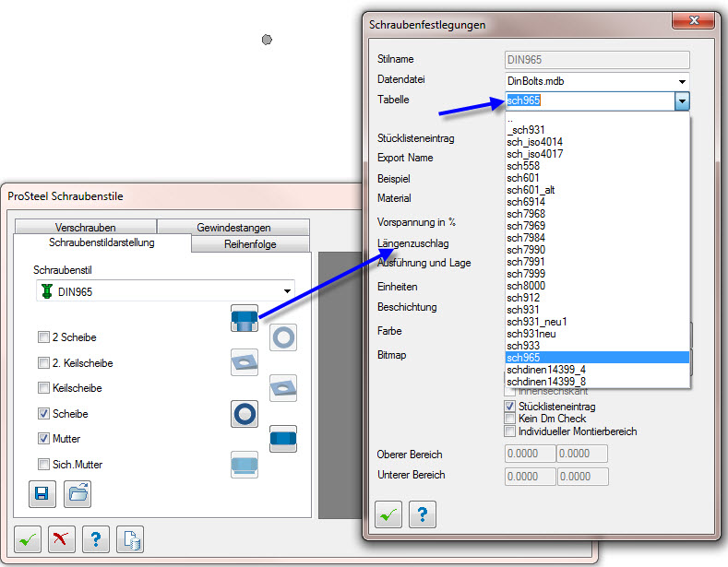Screen dimensions: 728x567
Task: Enable the Sich.Mutter checkbox
Action: (x=43, y=464)
